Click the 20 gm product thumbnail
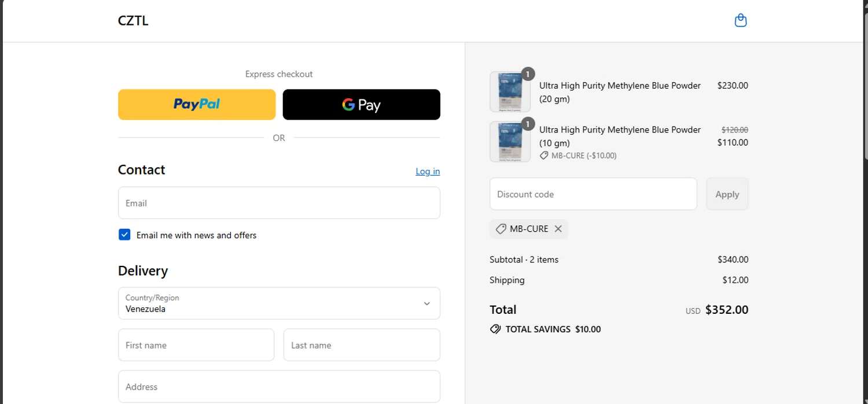Viewport: 868px width, 404px height. 510,92
